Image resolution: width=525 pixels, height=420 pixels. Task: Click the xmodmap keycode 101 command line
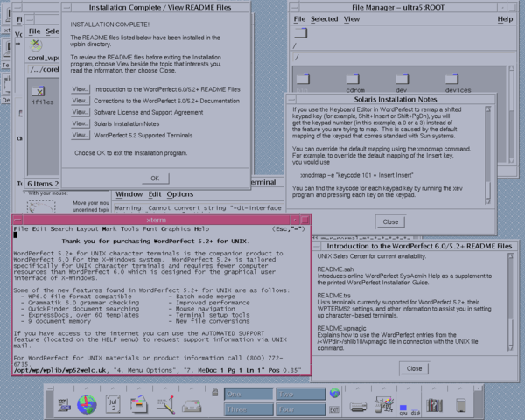357,175
